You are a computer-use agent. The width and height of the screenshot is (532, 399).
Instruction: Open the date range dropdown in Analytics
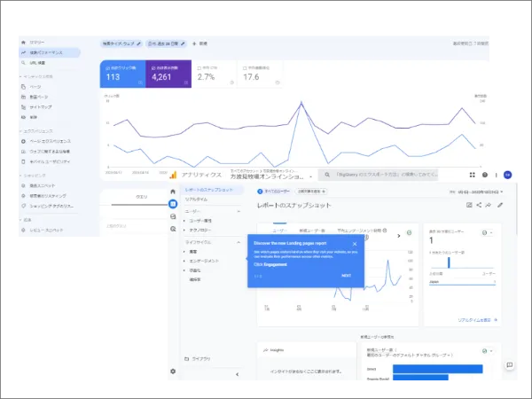tap(479, 191)
